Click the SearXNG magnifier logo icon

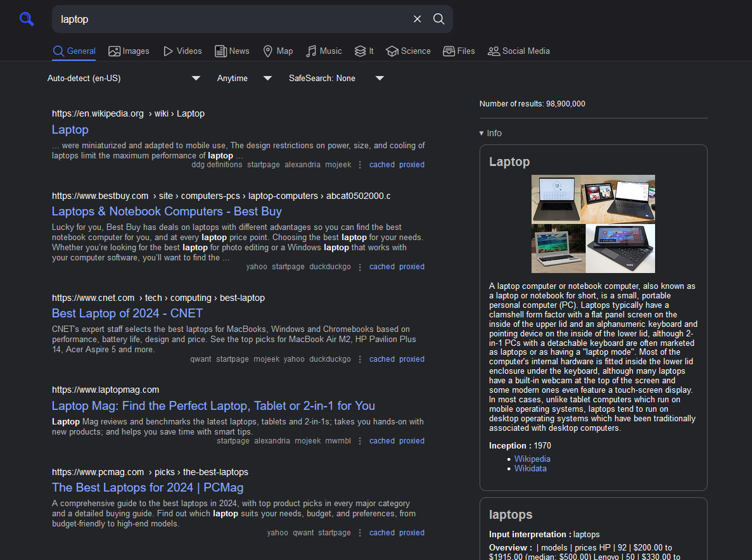(27, 19)
